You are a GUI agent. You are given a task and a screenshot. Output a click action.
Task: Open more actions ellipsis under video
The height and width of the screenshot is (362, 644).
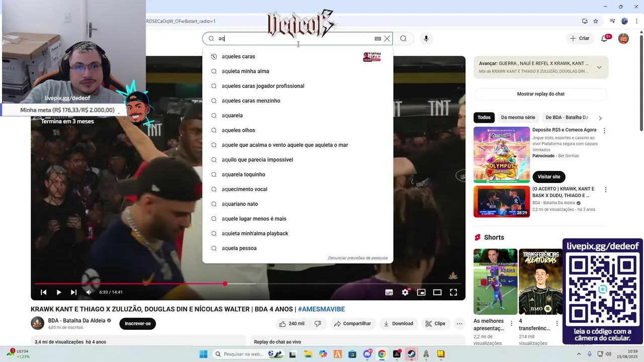459,324
